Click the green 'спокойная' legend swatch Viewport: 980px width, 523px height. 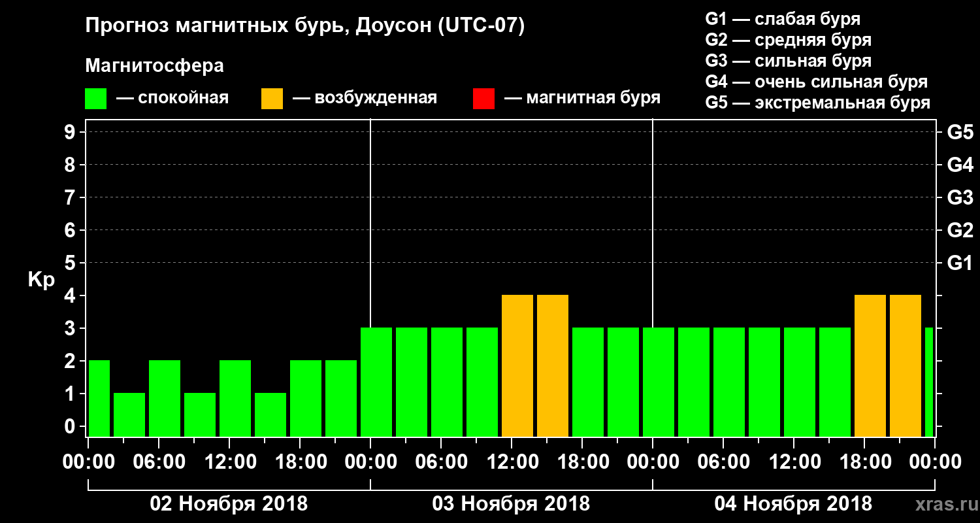[95, 99]
